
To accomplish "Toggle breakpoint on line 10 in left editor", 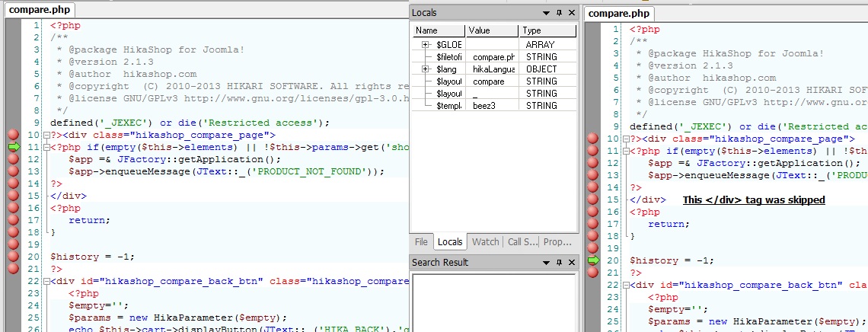I will (12, 135).
